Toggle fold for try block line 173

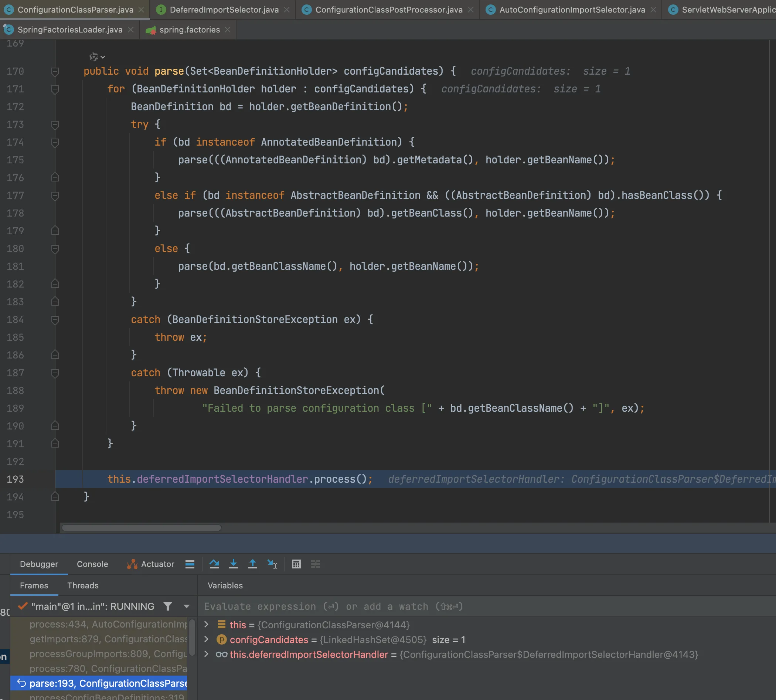click(55, 124)
